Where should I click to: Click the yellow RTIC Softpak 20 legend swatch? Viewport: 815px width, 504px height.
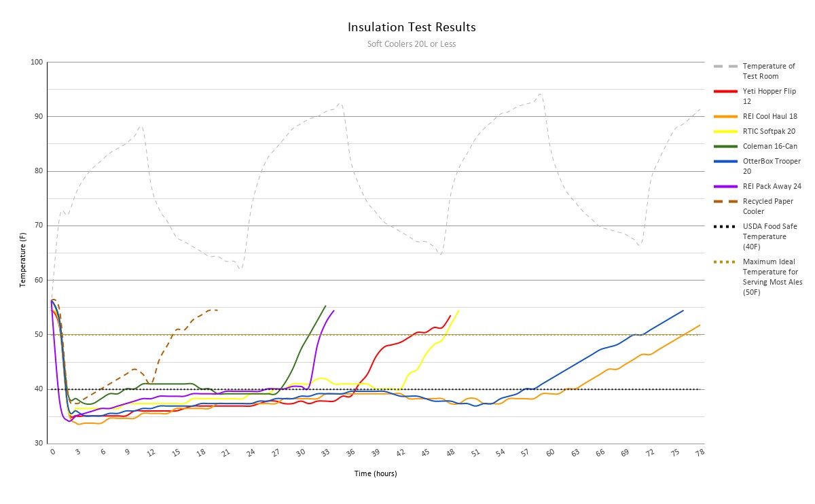point(725,131)
